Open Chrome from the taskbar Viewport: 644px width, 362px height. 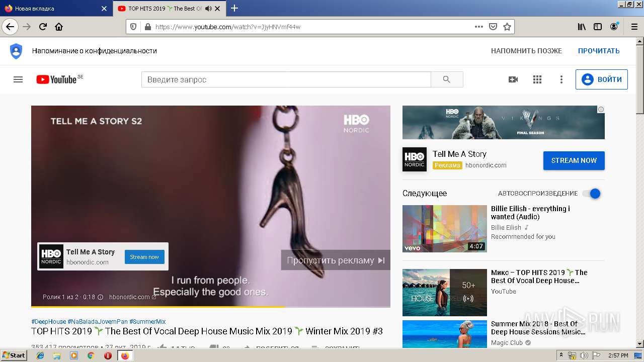tap(91, 355)
